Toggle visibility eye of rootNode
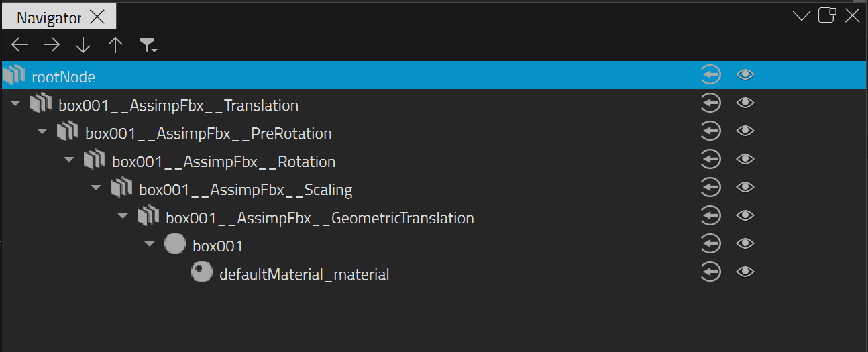Viewport: 868px width, 352px height. [x=745, y=74]
